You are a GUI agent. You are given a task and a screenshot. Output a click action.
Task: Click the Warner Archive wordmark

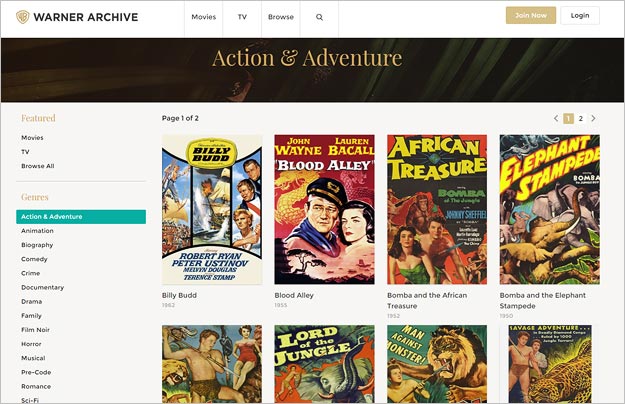coord(86,17)
